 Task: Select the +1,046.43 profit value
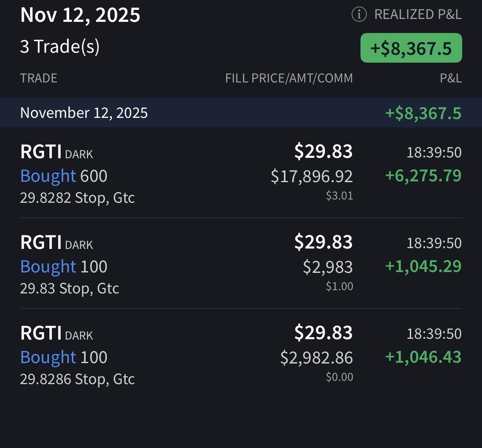[423, 357]
